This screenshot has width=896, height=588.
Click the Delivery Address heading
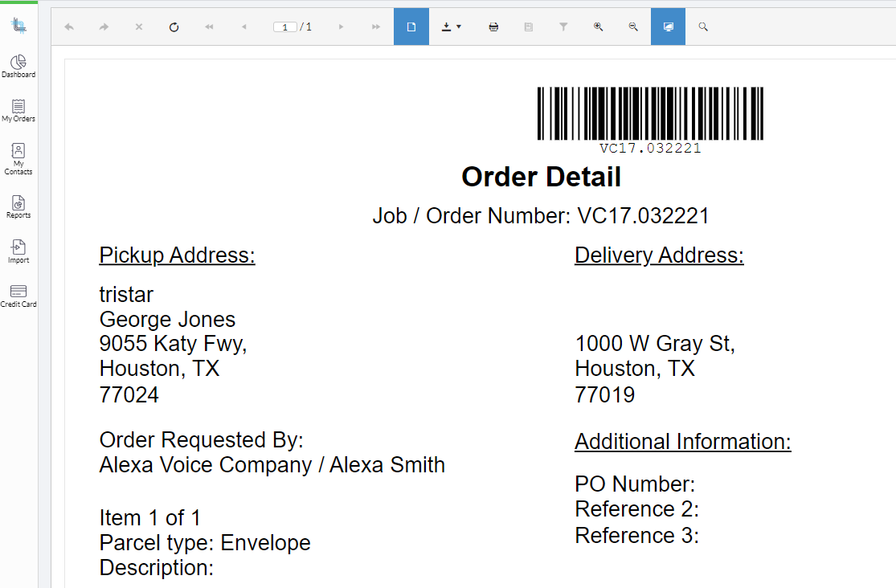(660, 255)
